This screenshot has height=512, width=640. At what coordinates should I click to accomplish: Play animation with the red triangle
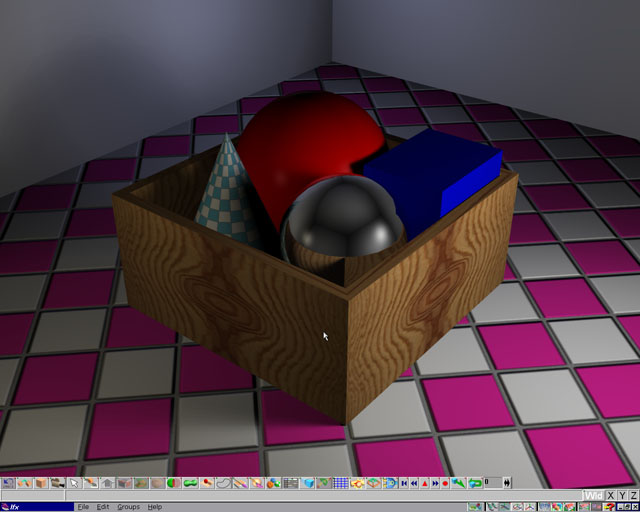click(424, 483)
